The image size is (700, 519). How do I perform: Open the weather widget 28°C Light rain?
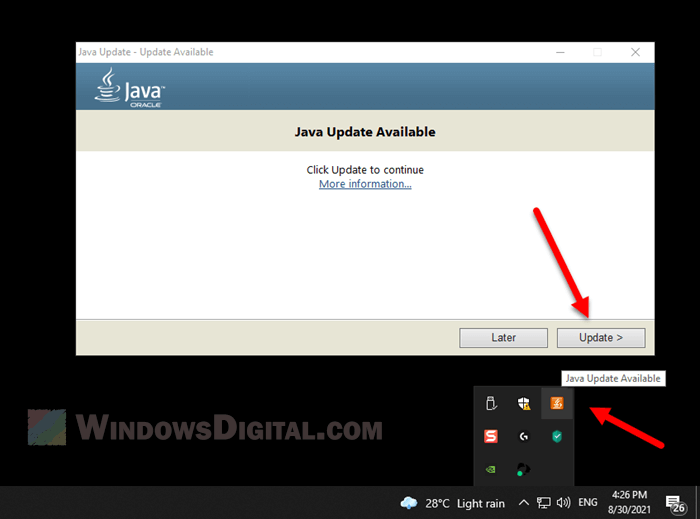[453, 503]
